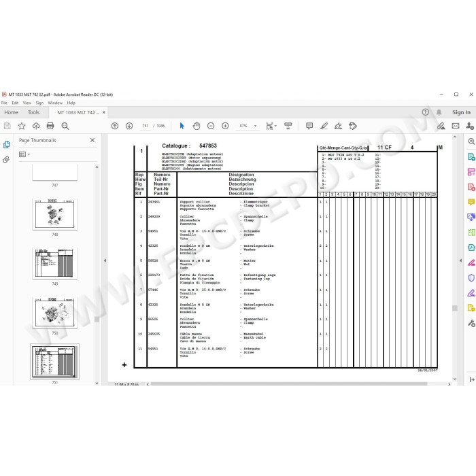Open share with others icon
This screenshot has height=476, width=476.
tap(470, 126)
